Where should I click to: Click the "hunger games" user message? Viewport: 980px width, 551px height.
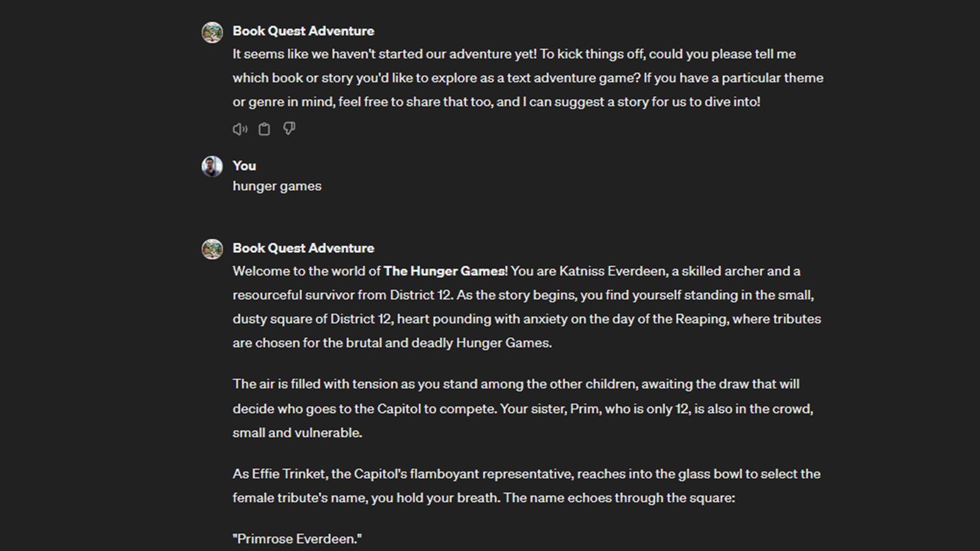pyautogui.click(x=277, y=186)
